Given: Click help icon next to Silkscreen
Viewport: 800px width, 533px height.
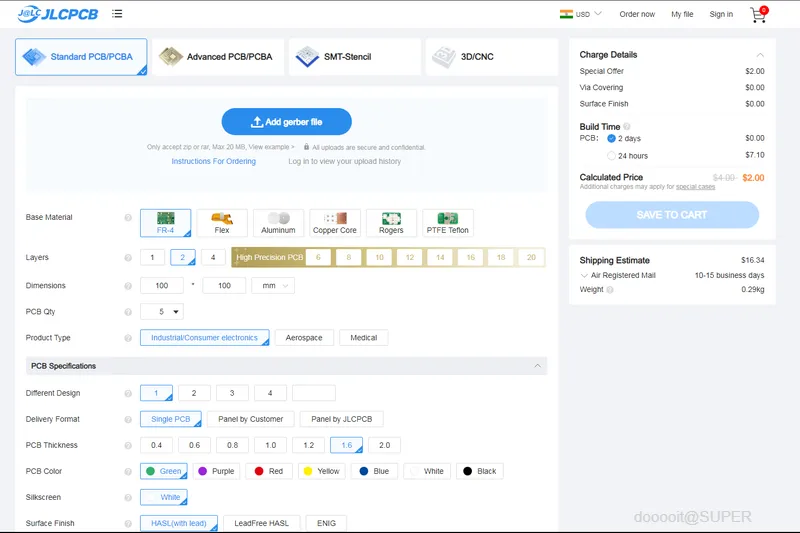Looking at the screenshot, I should (x=128, y=497).
